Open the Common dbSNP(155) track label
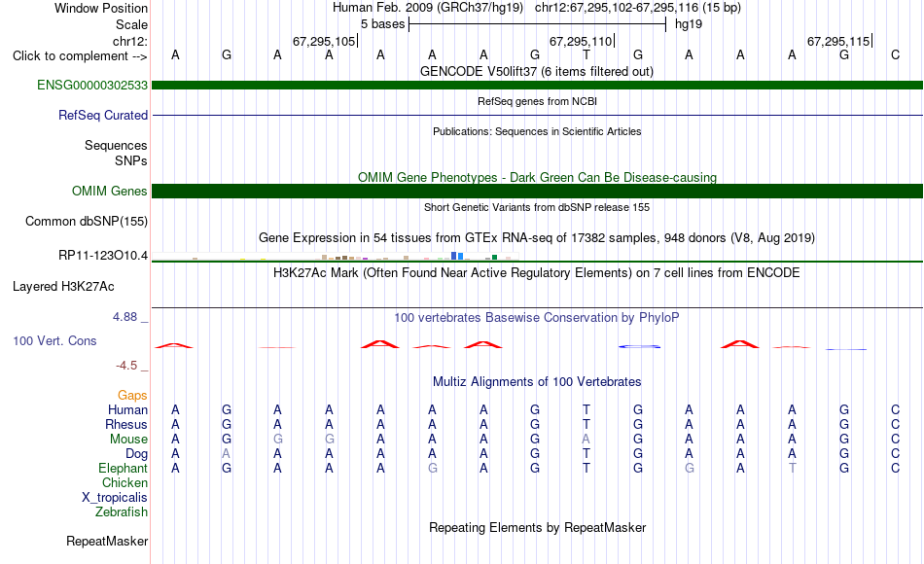This screenshot has width=924, height=564. [86, 221]
